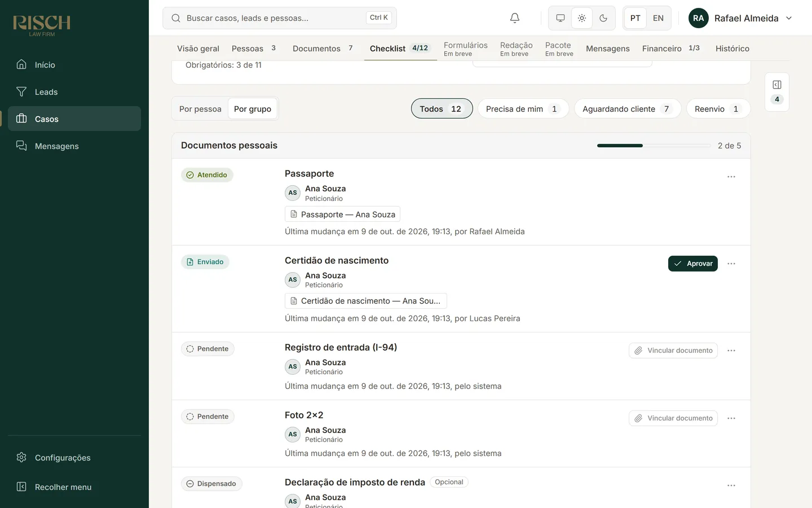The width and height of the screenshot is (812, 508).
Task: Switch the view to Por pessoa
Action: (200, 109)
